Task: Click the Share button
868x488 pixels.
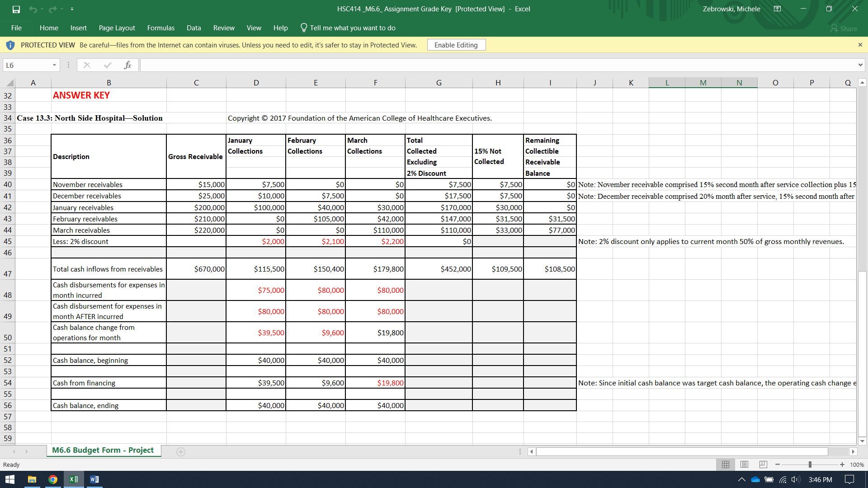Action: (844, 28)
